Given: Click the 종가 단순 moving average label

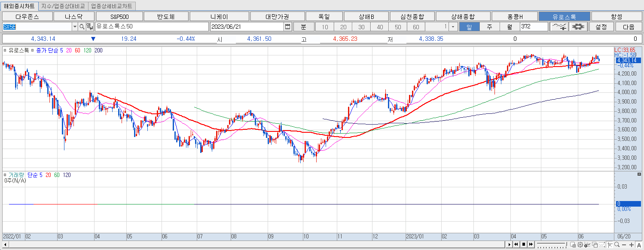Looking at the screenshot, I should coord(47,50).
